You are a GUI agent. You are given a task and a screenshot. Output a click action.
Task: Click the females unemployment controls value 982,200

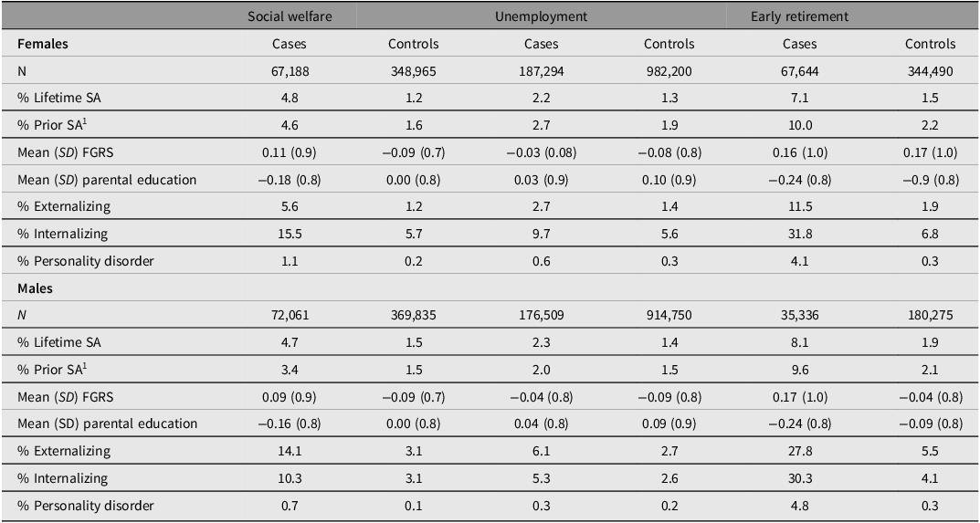(x=669, y=71)
